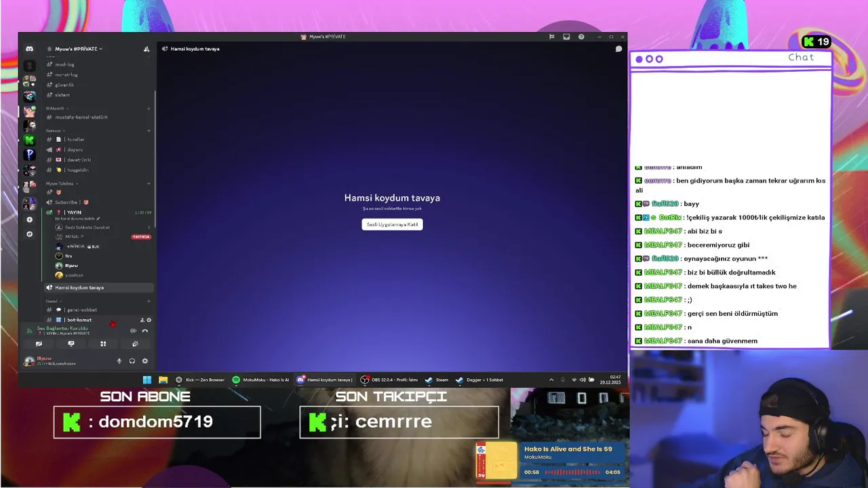868x488 pixels.
Task: Open the soundboard icon in voice panel
Action: pos(135,344)
